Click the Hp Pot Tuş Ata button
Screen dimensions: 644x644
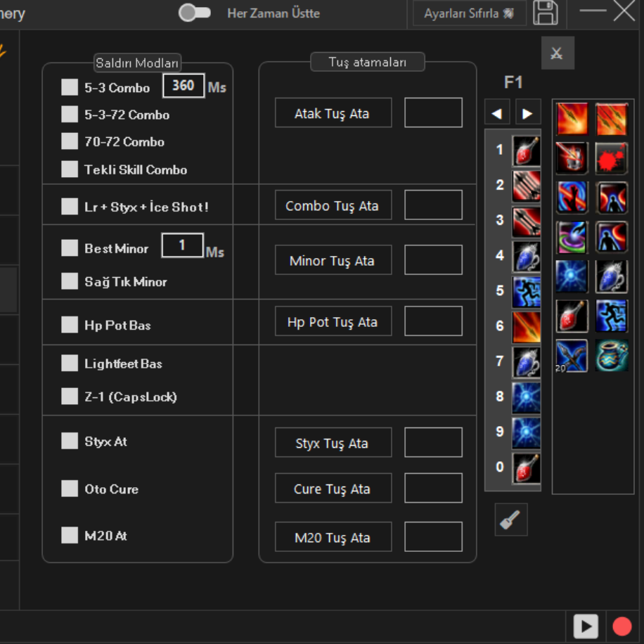pos(333,321)
